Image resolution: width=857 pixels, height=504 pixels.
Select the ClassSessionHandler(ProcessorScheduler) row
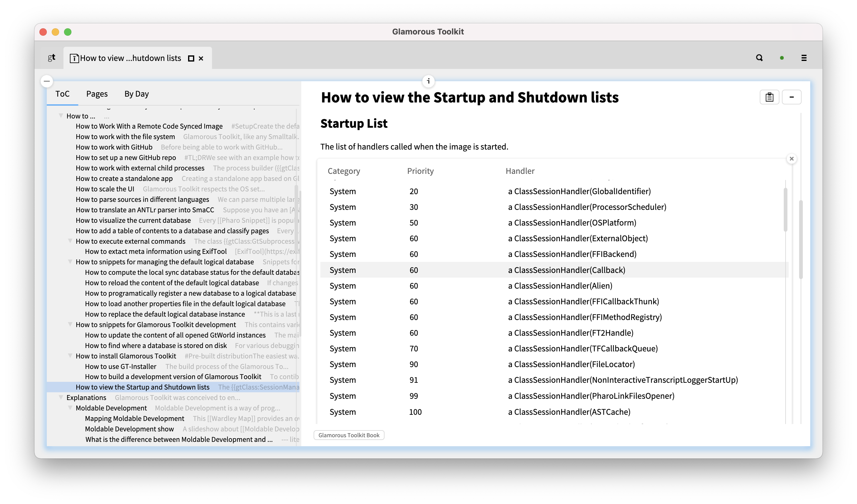[x=554, y=207]
